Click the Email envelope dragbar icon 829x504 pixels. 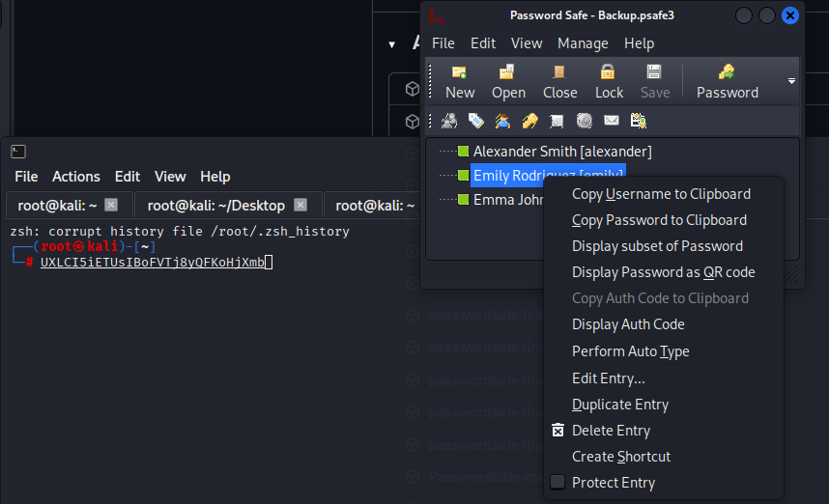coord(612,121)
